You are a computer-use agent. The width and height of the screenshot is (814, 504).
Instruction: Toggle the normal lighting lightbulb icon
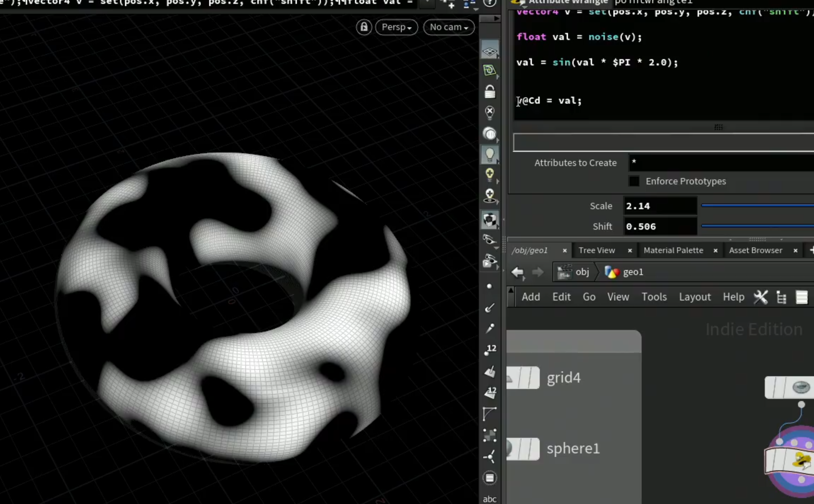click(x=490, y=154)
